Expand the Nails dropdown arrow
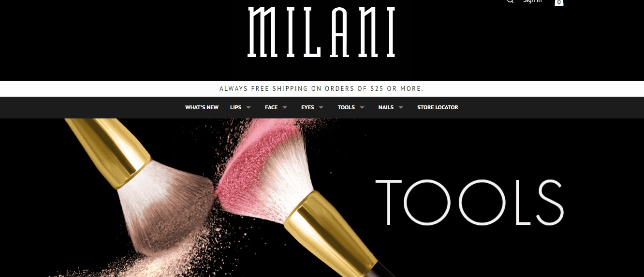Viewport: 644px width, 277px height. pos(400,108)
